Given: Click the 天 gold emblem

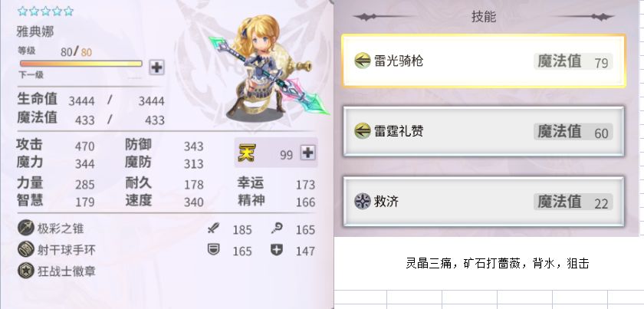Looking at the screenshot, I should pos(246,153).
